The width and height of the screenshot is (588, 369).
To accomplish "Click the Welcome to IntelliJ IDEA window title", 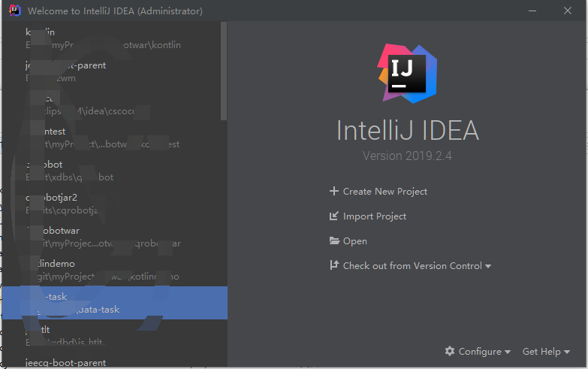I will tap(115, 11).
